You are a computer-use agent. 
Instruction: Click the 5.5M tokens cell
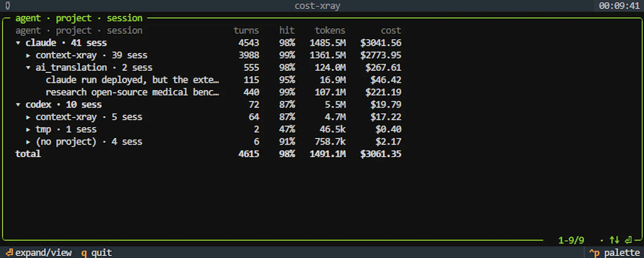coord(335,105)
